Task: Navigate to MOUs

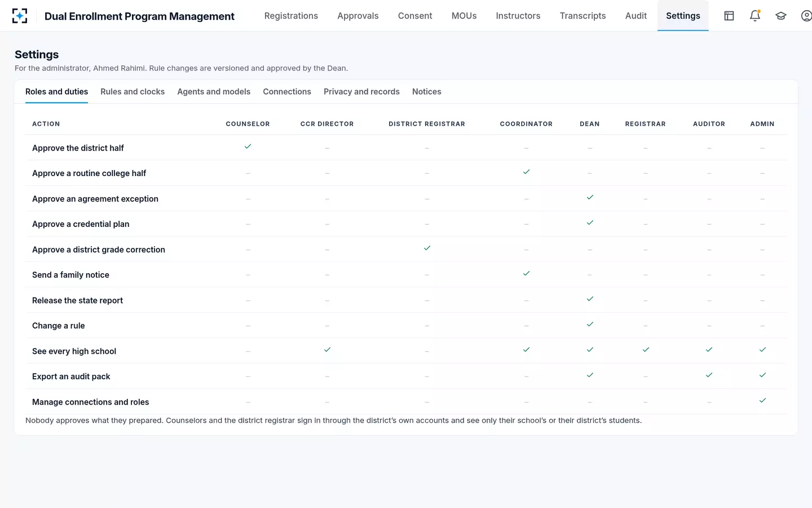Action: (x=464, y=16)
